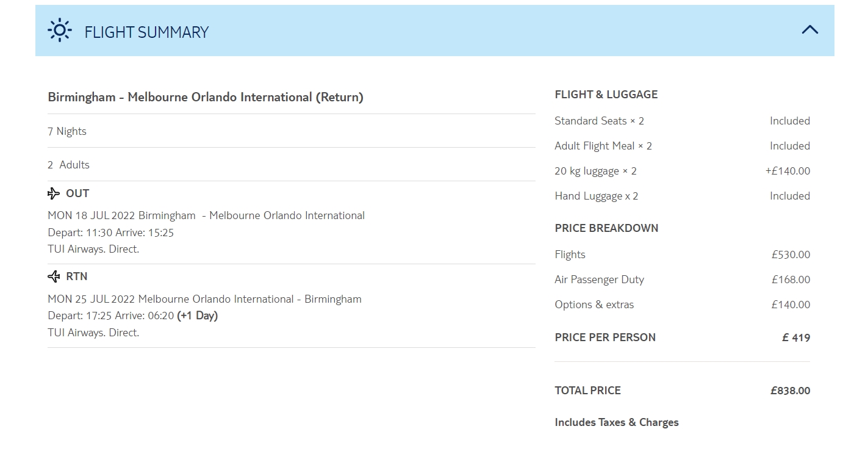Click the 7 Nights row
The height and width of the screenshot is (451, 868).
coord(67,131)
